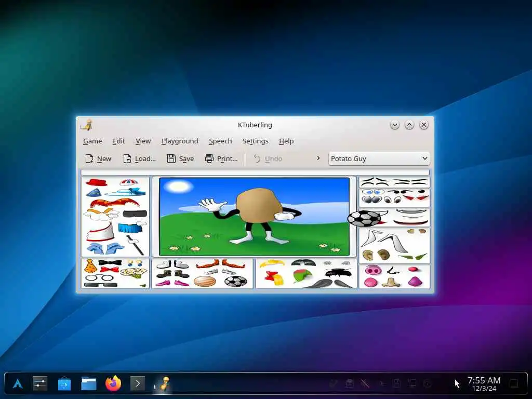Pick the orange polka-dot necktie piece
532x399 pixels.
pos(90,266)
